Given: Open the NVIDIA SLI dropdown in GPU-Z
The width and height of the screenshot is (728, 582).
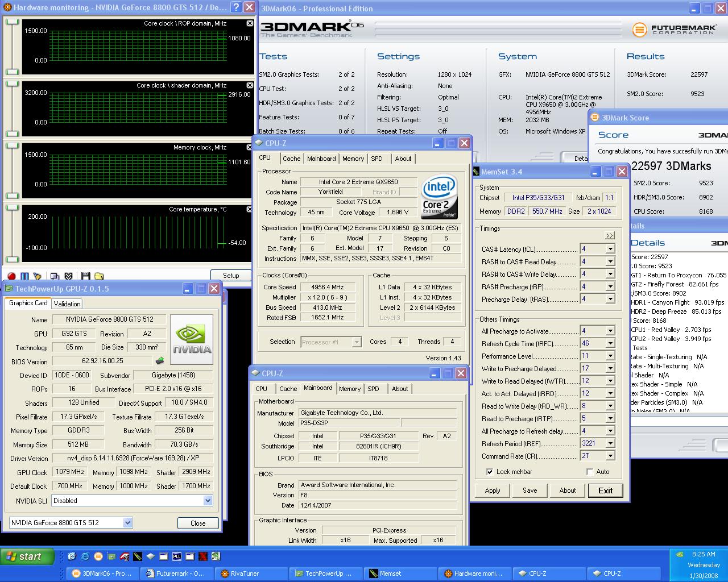Looking at the screenshot, I should click(x=208, y=501).
